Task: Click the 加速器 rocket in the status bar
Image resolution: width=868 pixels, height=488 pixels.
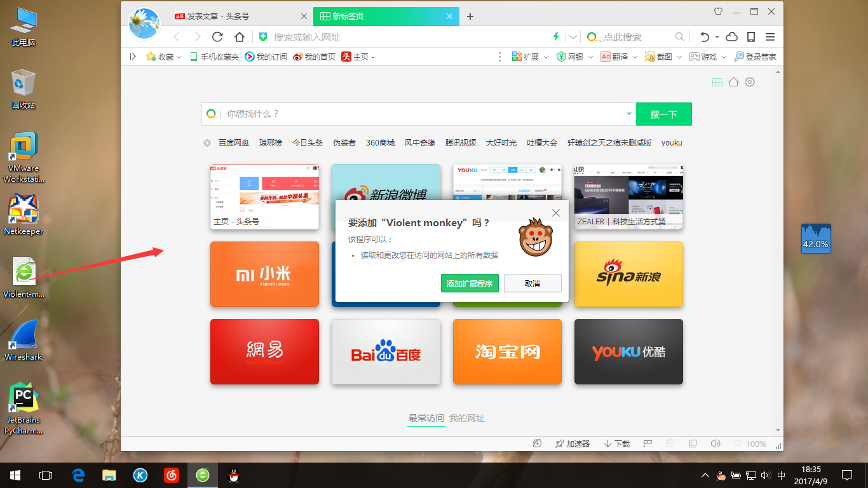Action: click(x=572, y=444)
